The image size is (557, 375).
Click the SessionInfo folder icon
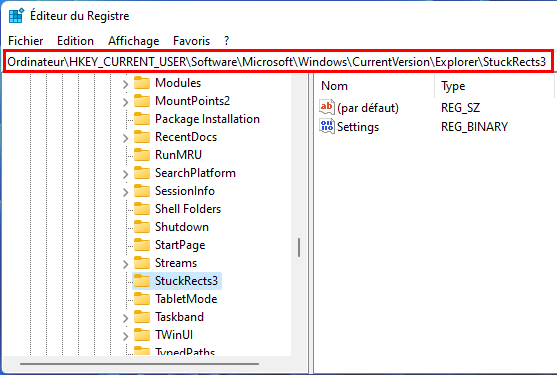tap(142, 191)
